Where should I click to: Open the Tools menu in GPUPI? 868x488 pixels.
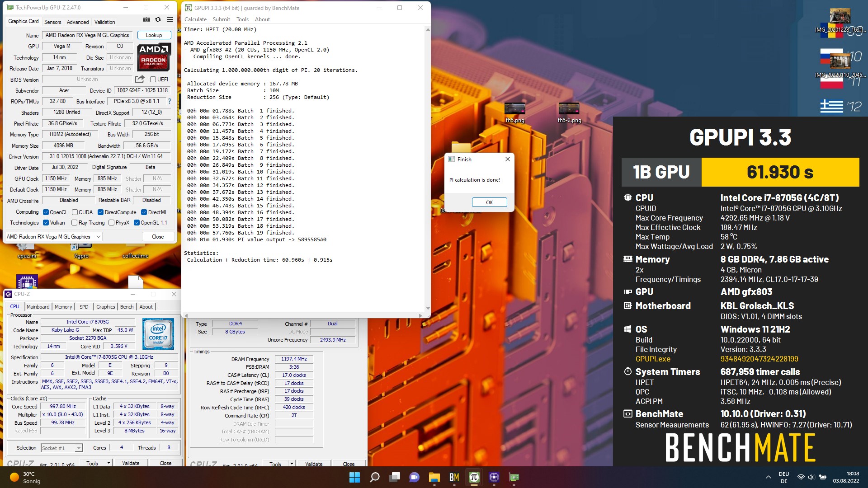(242, 19)
